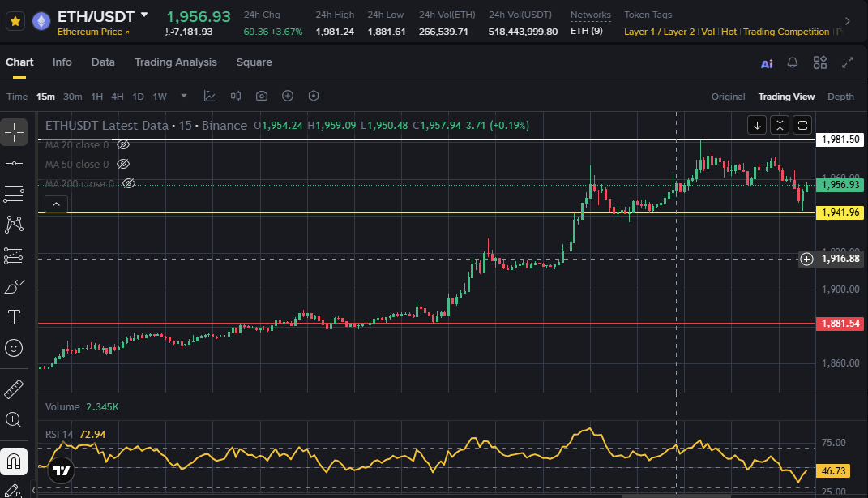Viewport: 868px width, 498px height.
Task: Open technical indicators chart icon
Action: [x=210, y=96]
